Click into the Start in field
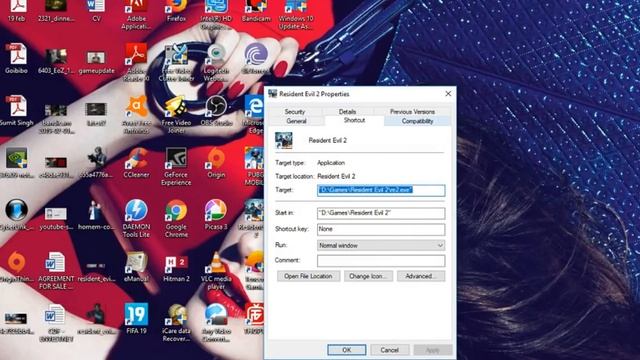This screenshot has height=360, width=640. (x=381, y=213)
